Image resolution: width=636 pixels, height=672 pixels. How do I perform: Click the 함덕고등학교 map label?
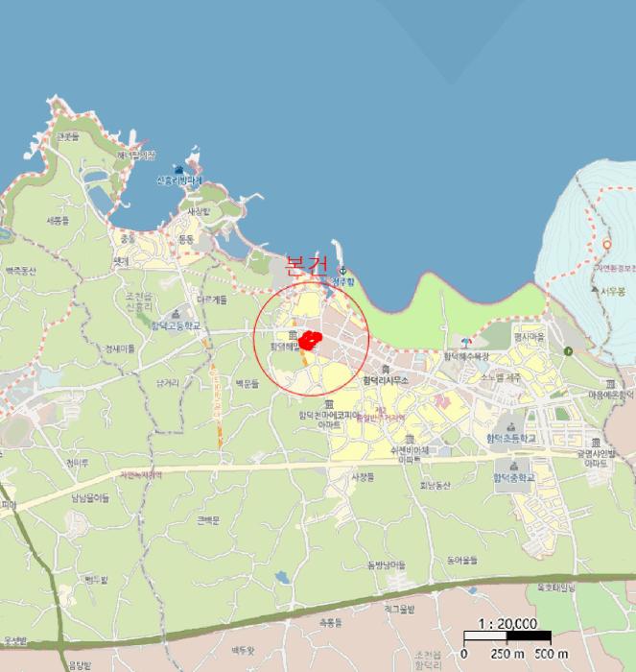click(x=176, y=326)
